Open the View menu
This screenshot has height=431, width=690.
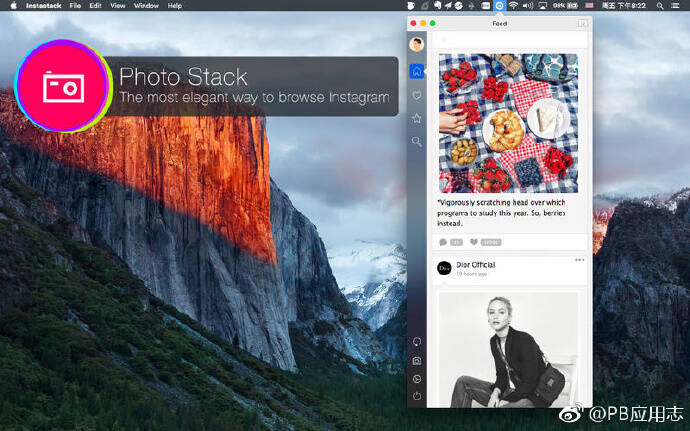117,6
